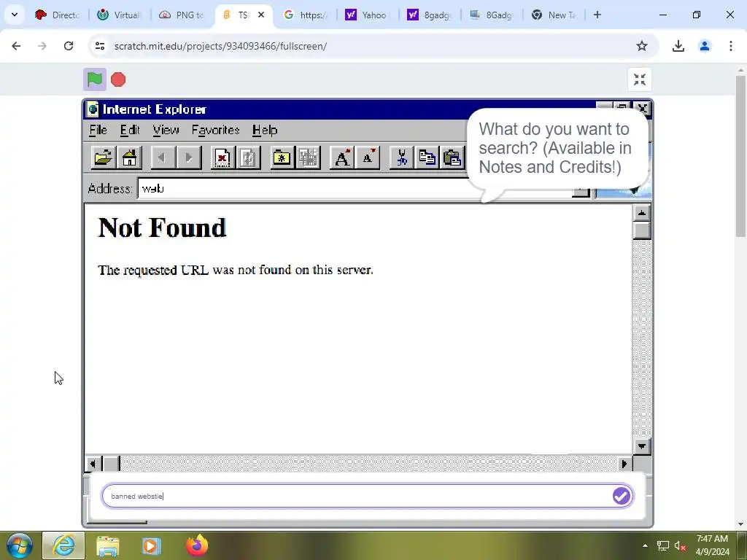
Task: Click the grid icon next to Favorites
Action: point(308,157)
